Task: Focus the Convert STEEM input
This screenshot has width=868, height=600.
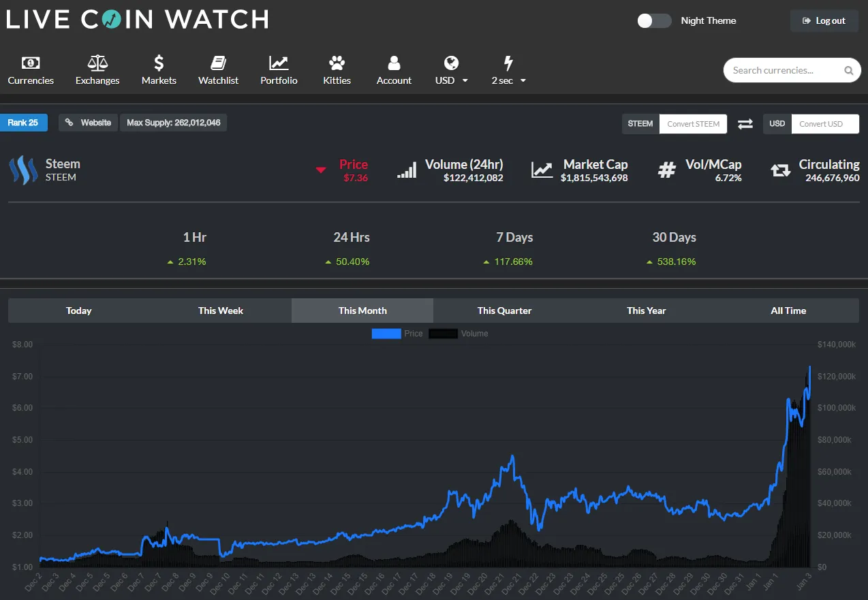Action: click(x=694, y=124)
